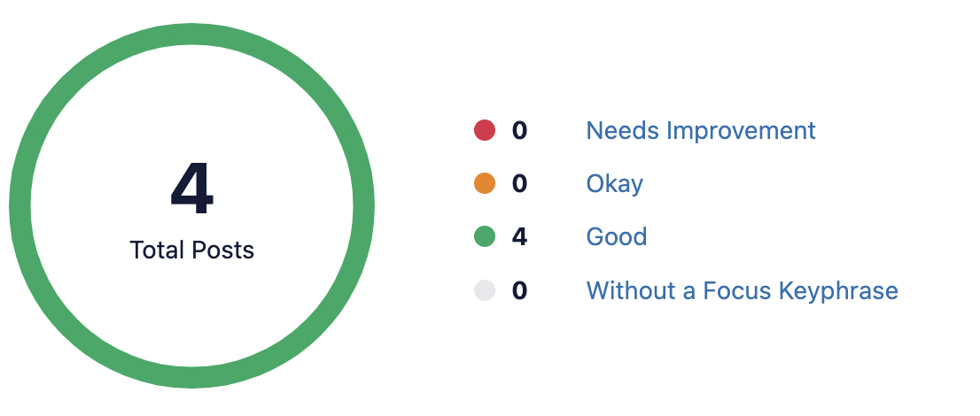Click the large number 4 in the chart

tap(192, 189)
